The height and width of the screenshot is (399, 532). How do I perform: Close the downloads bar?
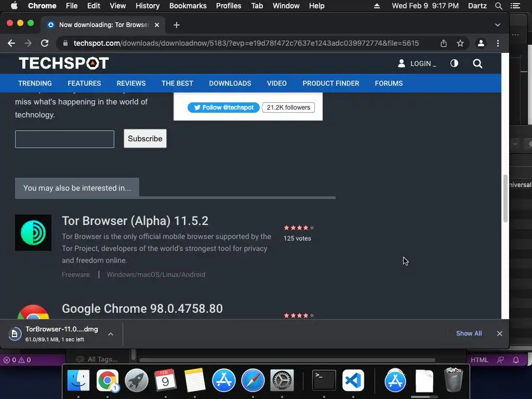pyautogui.click(x=499, y=334)
